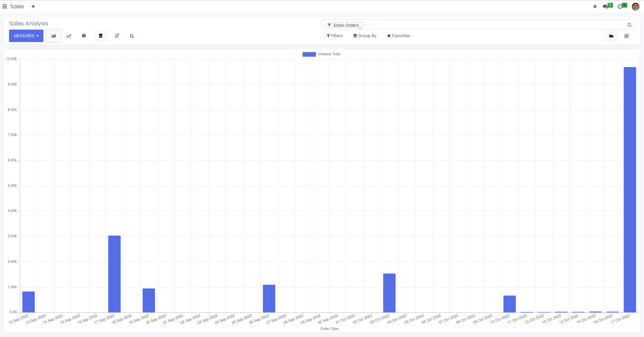Screen dimensions: 644x337
Task: Click the 17 Oct 2022 bar
Action: click(630, 190)
